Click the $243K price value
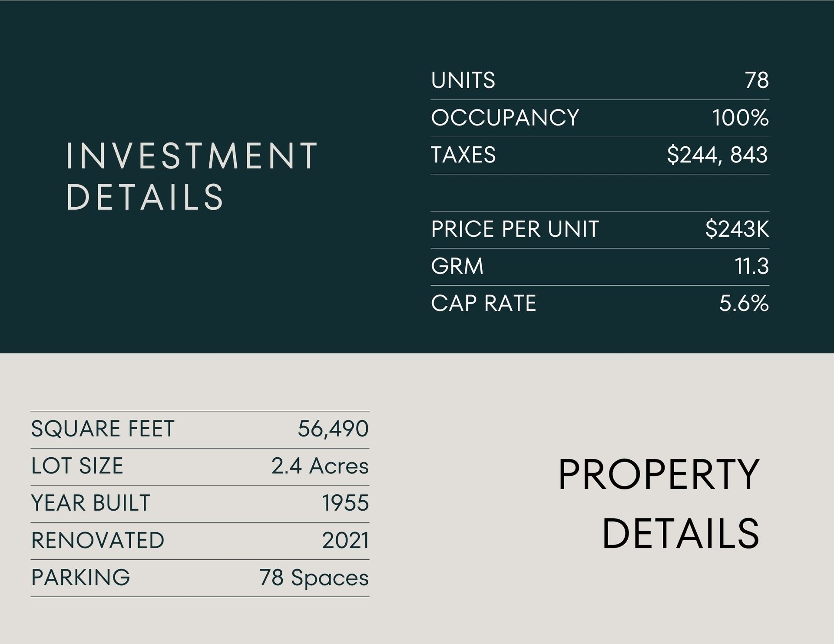Viewport: 834px width, 644px height. 737,229
